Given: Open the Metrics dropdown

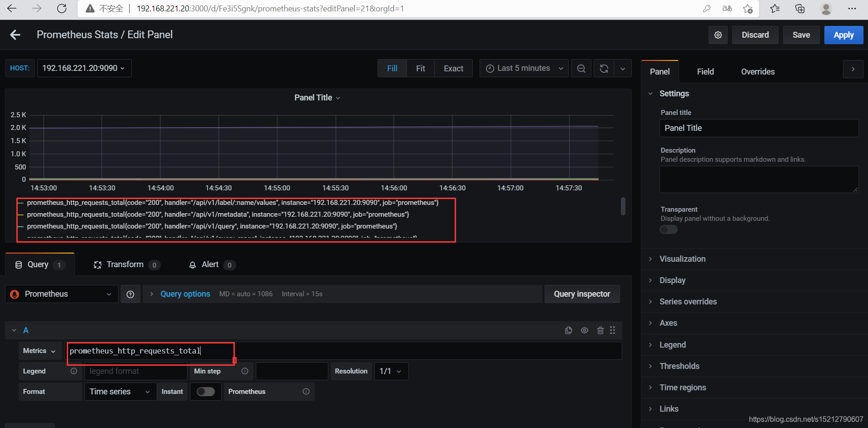Looking at the screenshot, I should pos(40,351).
